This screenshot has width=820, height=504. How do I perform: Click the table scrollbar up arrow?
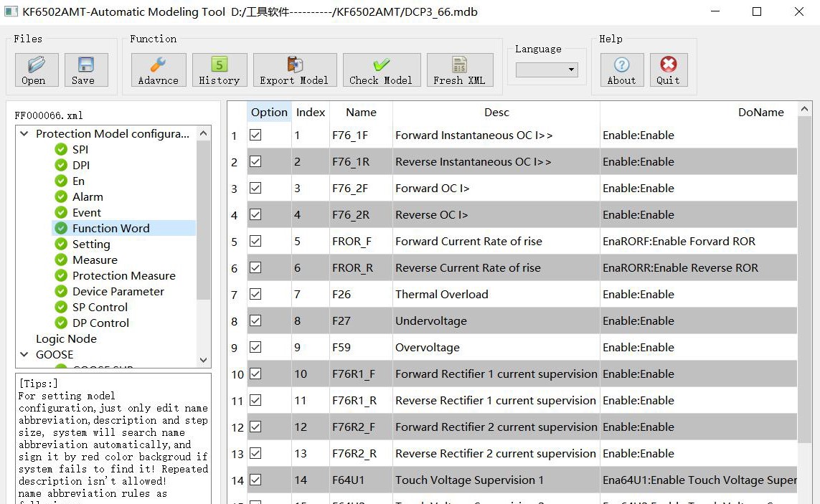click(805, 109)
